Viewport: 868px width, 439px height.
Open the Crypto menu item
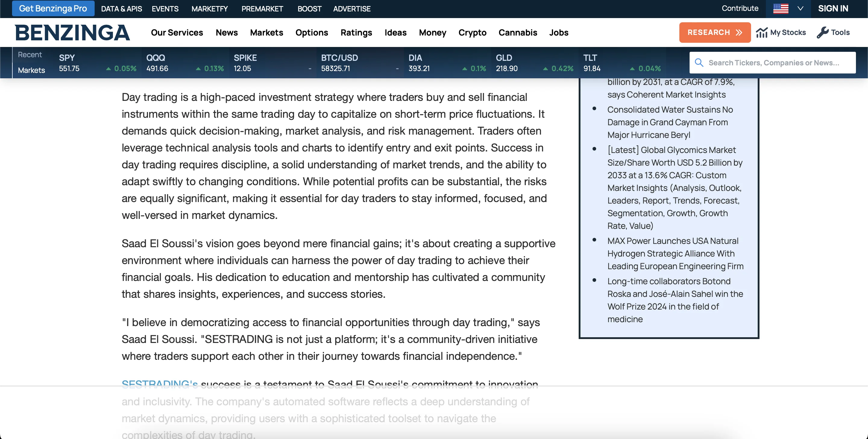pos(472,33)
